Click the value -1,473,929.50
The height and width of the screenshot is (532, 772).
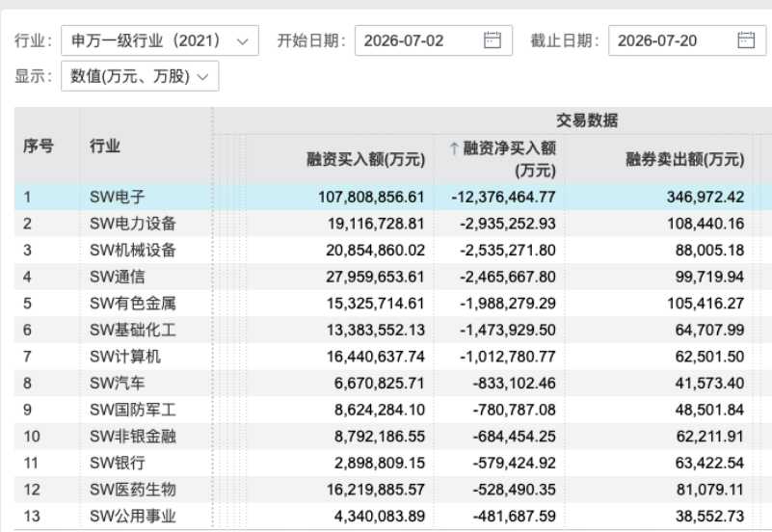pos(508,330)
